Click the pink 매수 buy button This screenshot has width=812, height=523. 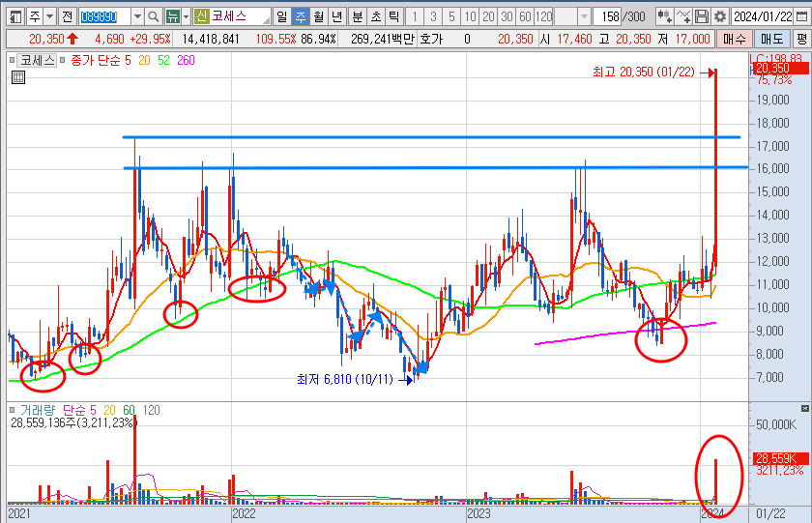(x=734, y=39)
